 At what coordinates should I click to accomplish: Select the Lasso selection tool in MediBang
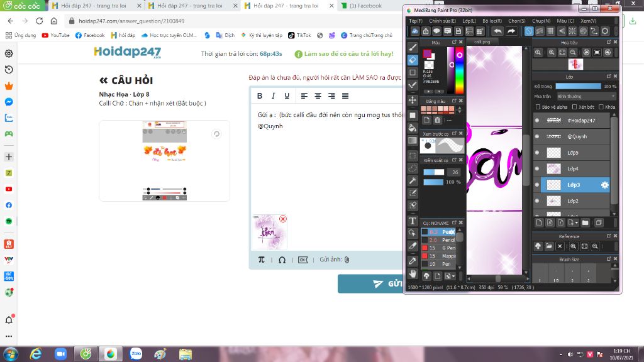click(x=413, y=168)
